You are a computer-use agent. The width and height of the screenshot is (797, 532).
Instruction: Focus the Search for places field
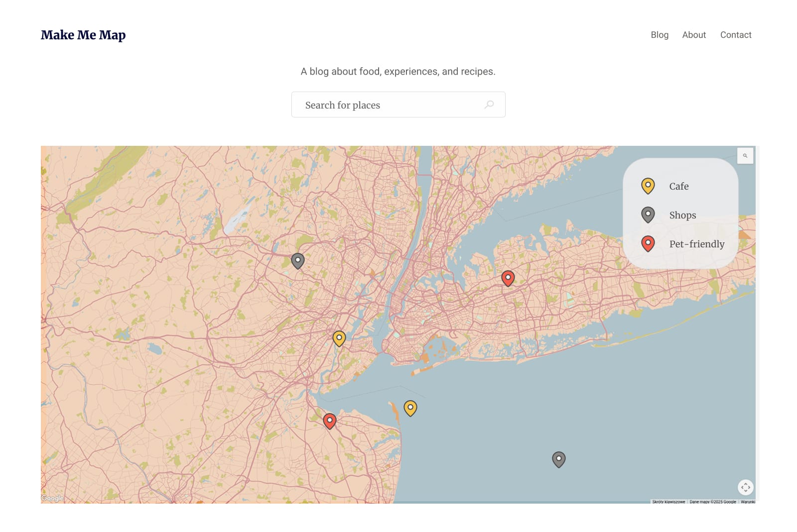click(x=398, y=105)
